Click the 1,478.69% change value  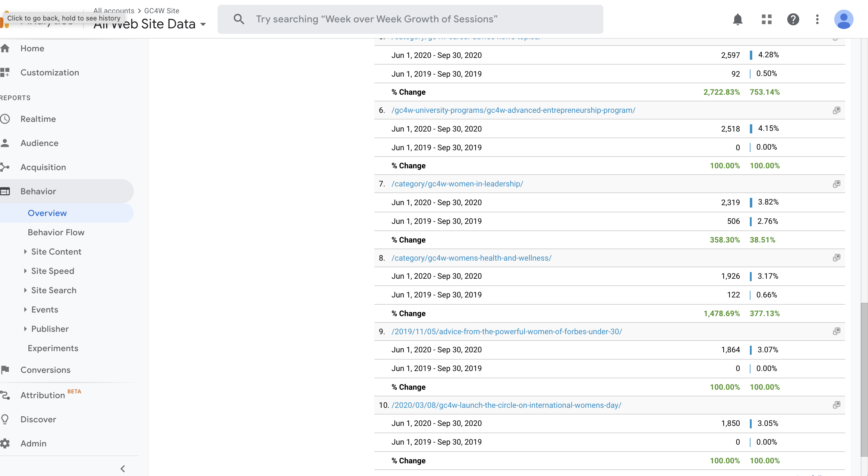[722, 313]
